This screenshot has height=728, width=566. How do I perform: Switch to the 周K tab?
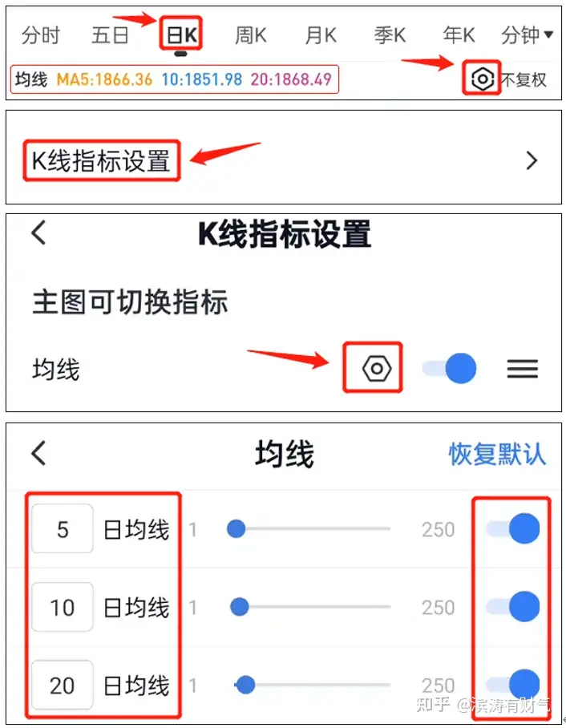[251, 34]
